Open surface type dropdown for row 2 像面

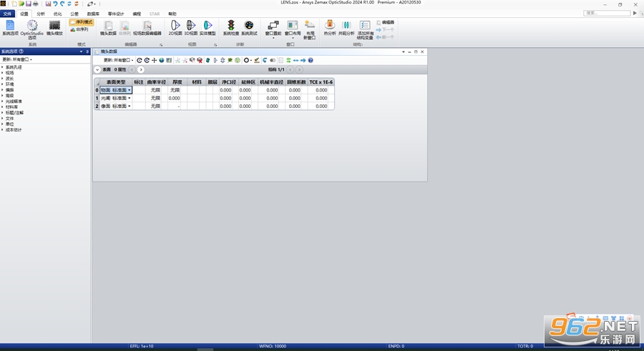pos(130,106)
